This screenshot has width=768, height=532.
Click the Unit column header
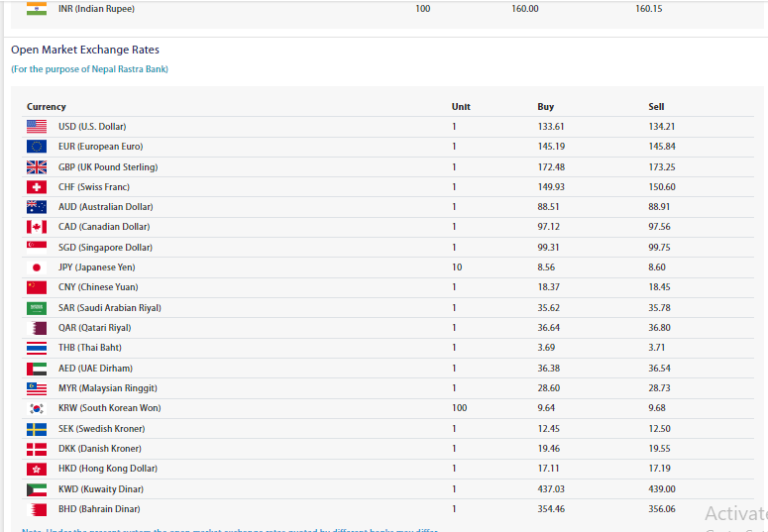(x=461, y=107)
